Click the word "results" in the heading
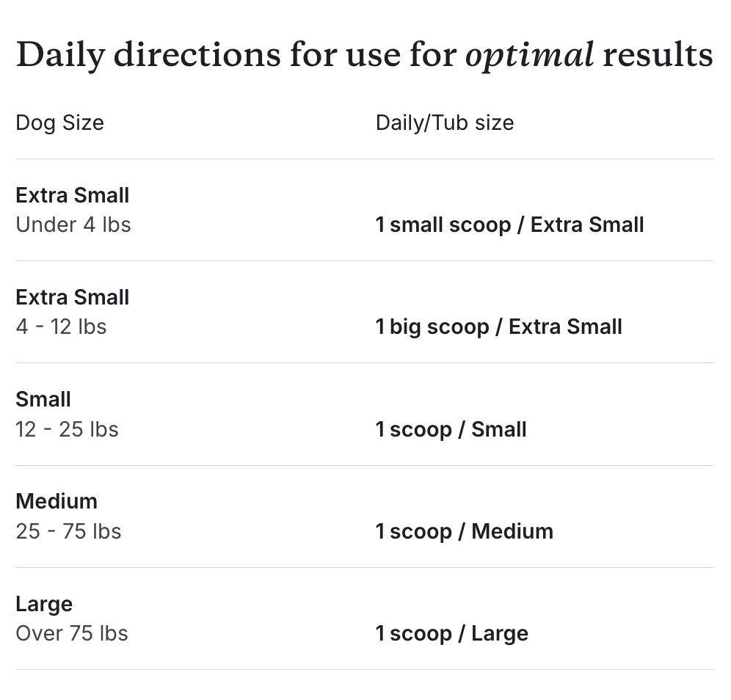Image resolution: width=731 pixels, height=700 pixels. click(x=658, y=56)
